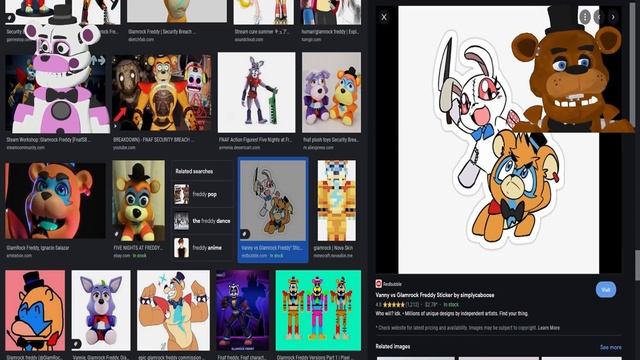Select 'the freddy dance' related search
Image resolution: width=640 pixels, height=360 pixels.
pyautogui.click(x=202, y=221)
